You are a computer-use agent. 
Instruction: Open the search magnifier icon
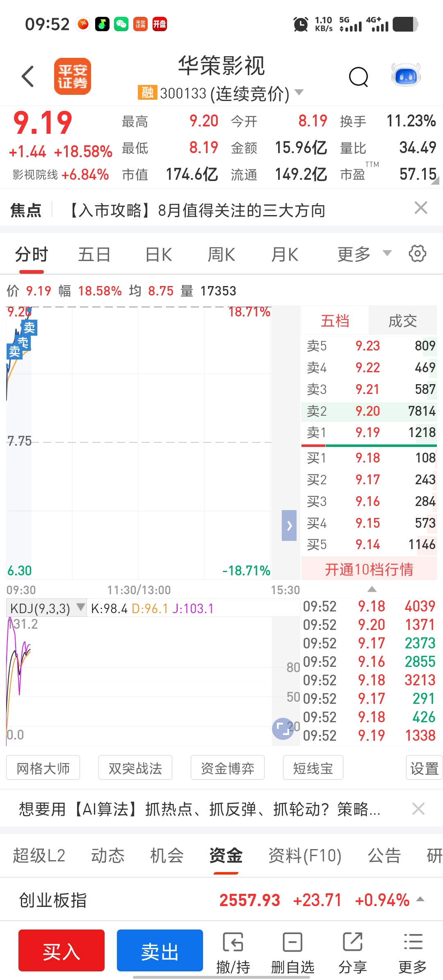point(359,77)
